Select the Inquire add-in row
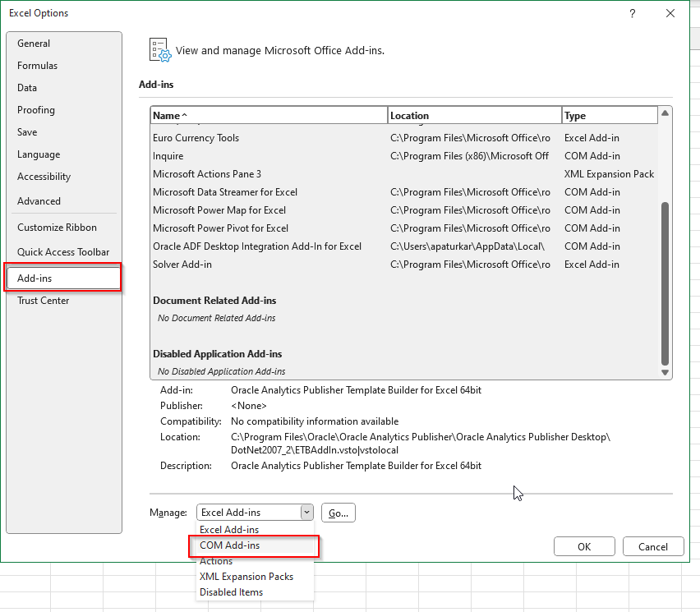Screen dimensions: 700x612 [404, 156]
